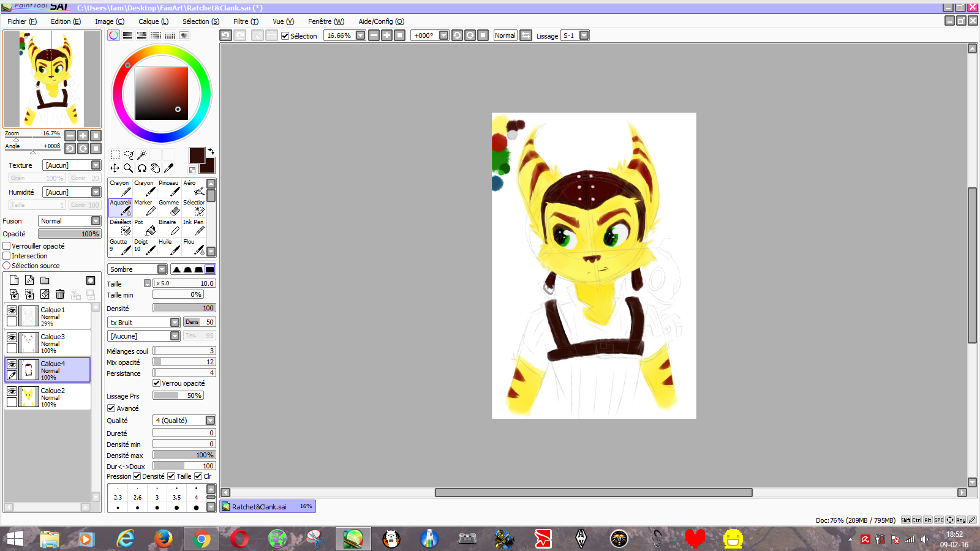Select the hand pan tool

tap(155, 168)
